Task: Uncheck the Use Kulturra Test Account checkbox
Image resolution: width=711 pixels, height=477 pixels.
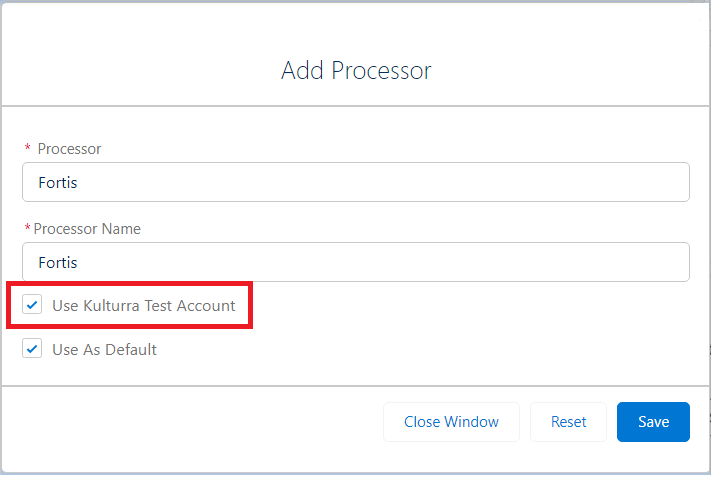Action: click(x=33, y=305)
